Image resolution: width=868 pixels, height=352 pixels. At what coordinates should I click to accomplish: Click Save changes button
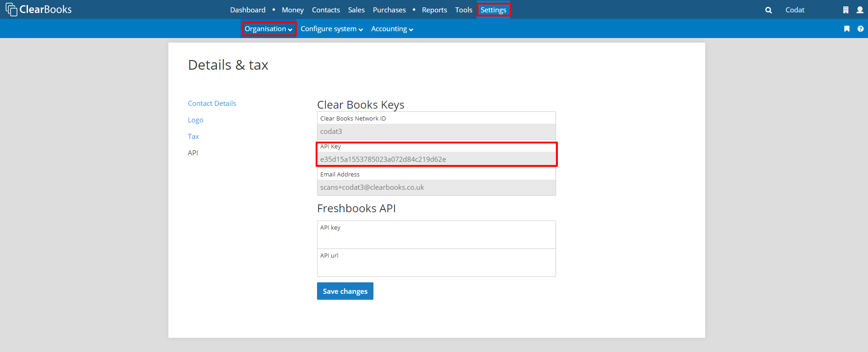coord(345,291)
